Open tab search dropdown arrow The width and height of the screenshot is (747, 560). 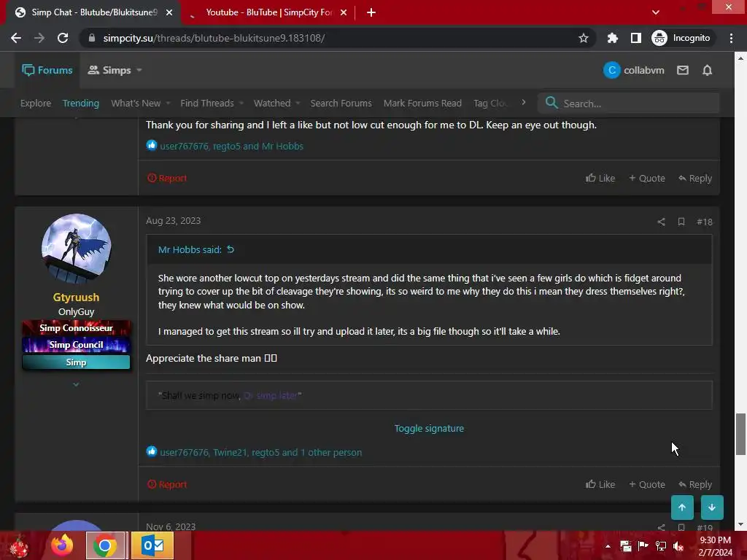656,12
